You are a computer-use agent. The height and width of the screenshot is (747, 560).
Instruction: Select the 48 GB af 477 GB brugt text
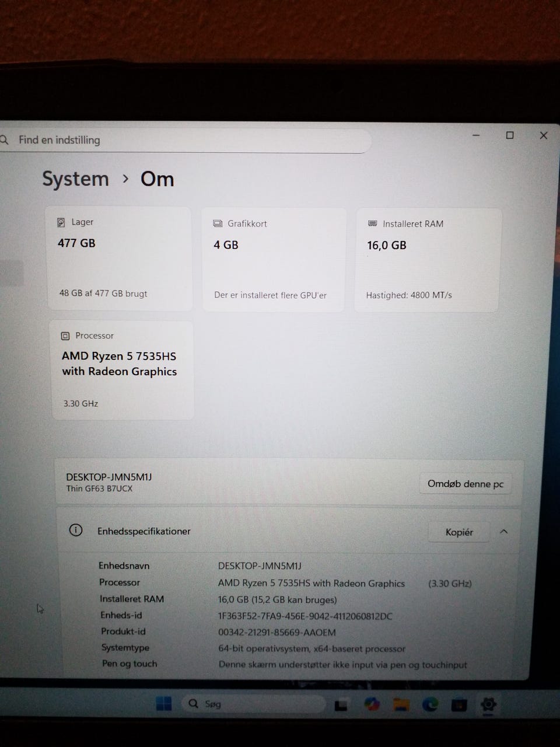[103, 294]
